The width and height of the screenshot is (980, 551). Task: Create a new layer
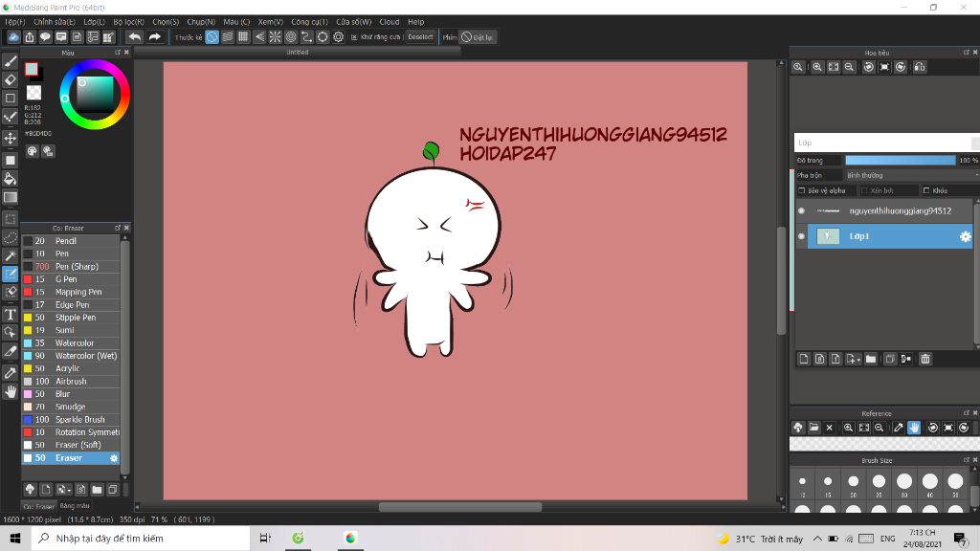[x=804, y=359]
